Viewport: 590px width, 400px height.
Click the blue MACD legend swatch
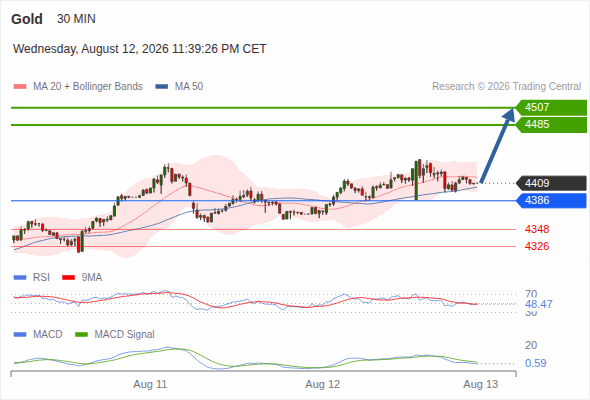tap(20, 335)
